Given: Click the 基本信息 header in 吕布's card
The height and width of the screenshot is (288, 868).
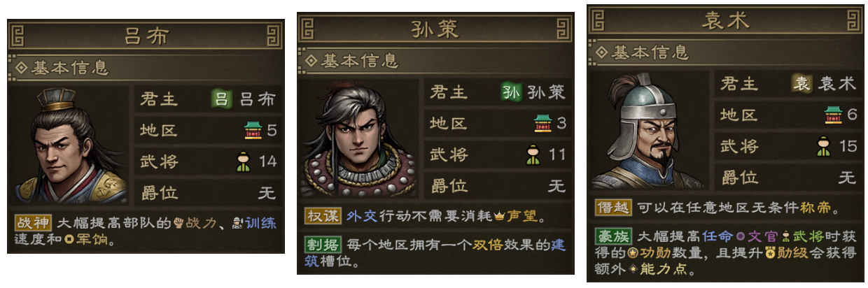Looking at the screenshot, I should pyautogui.click(x=62, y=68).
